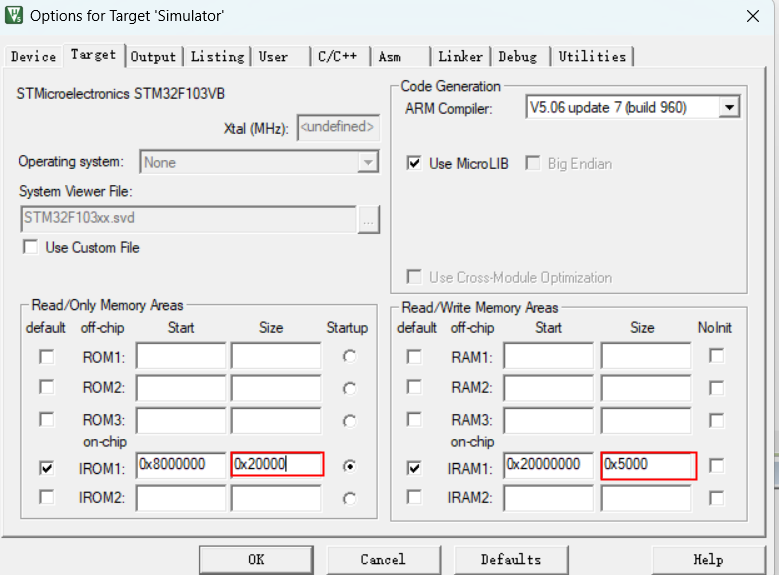Screen dimensions: 779x575
Task: Enable the Use Custom File checkbox
Action: tap(30, 247)
